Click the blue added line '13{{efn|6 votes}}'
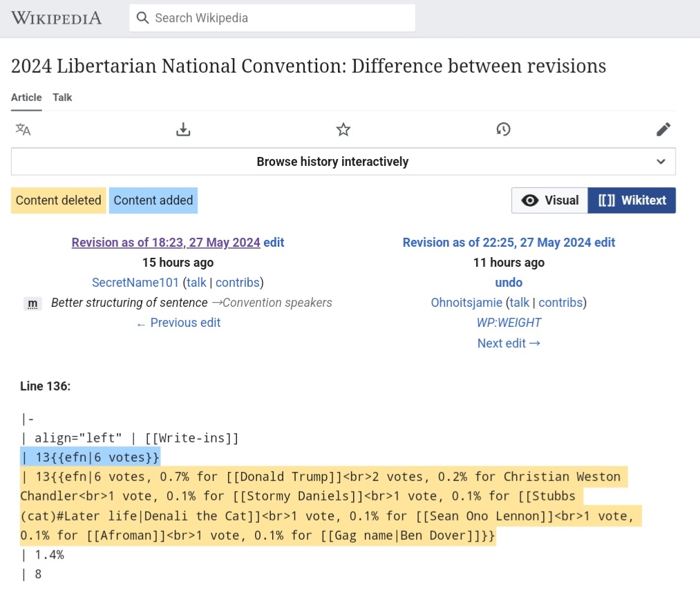Image resolution: width=700 pixels, height=611 pixels. 91,458
